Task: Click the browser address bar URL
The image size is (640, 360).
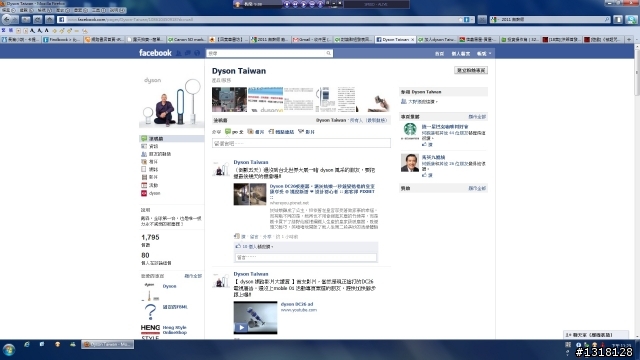Action: point(261,19)
